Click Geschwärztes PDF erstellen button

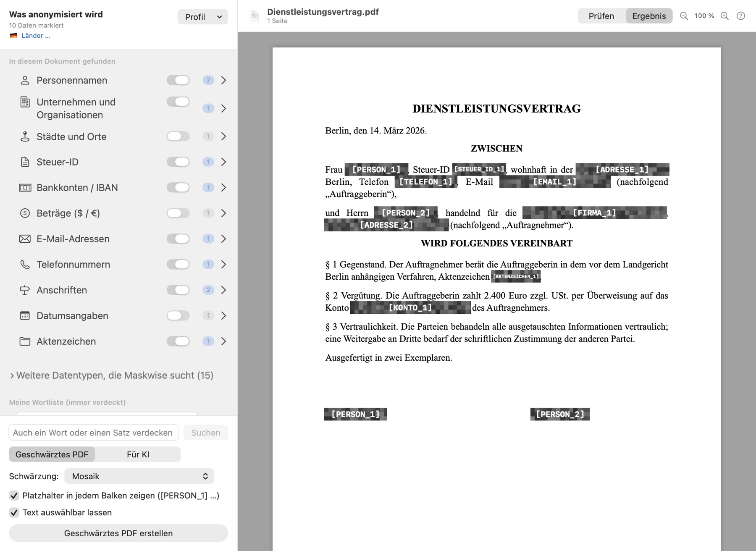pos(118,533)
